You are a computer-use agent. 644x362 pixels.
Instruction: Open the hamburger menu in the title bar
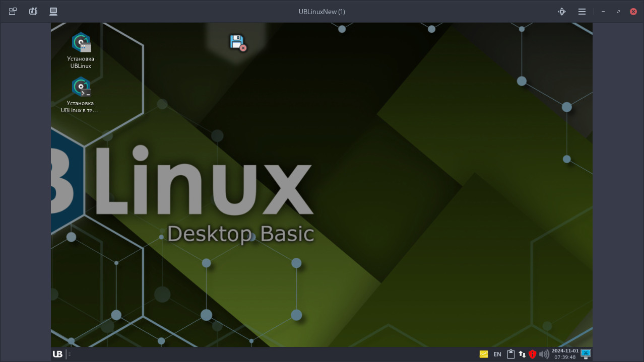coord(582,12)
